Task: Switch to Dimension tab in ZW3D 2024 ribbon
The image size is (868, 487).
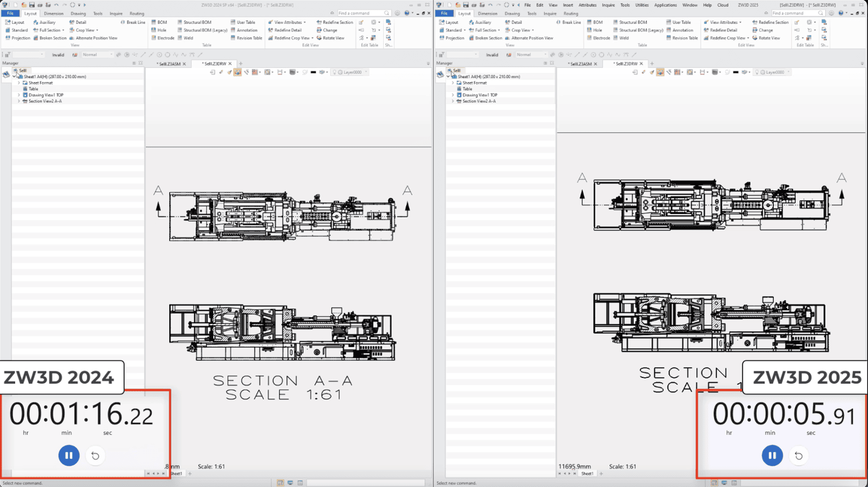Action: pos(54,14)
